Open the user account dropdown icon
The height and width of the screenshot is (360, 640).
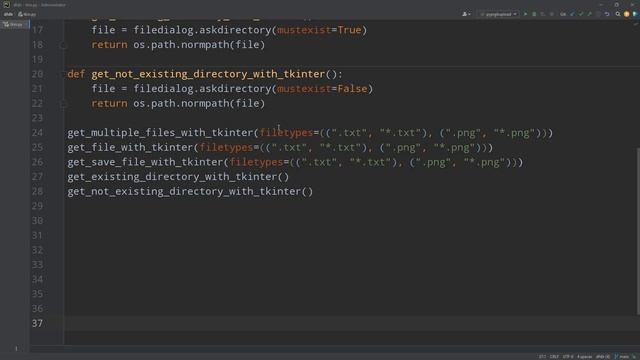click(466, 14)
